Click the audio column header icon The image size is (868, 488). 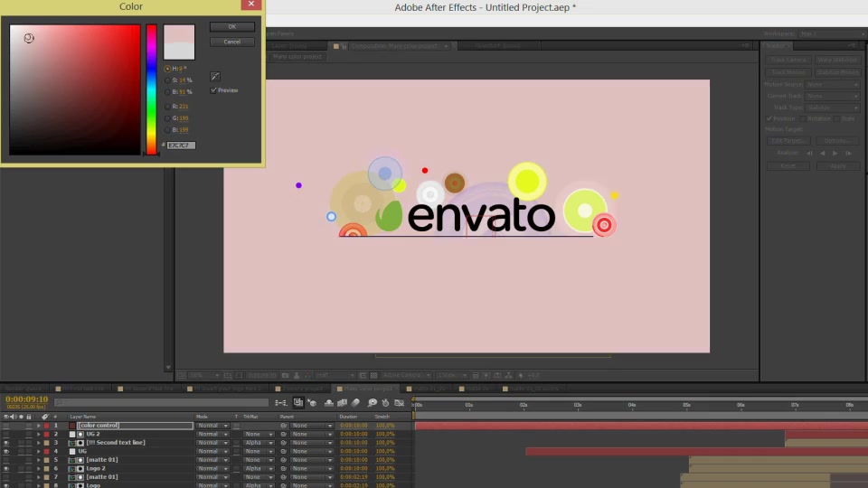(14, 417)
